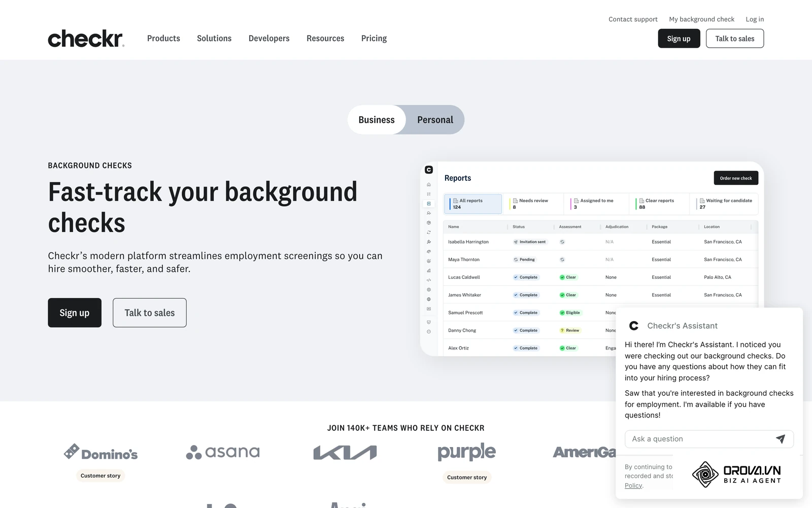Click the Domino's logo
This screenshot has height=508, width=812.
pos(100,452)
